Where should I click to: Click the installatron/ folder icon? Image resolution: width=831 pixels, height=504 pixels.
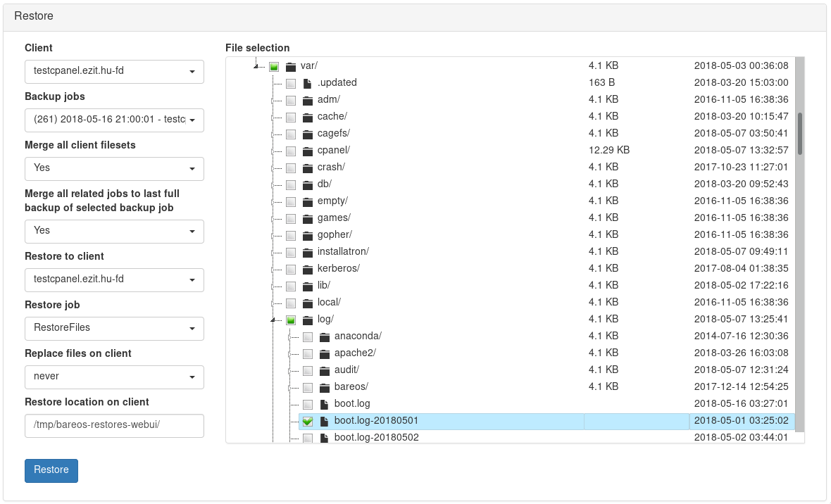click(x=307, y=252)
